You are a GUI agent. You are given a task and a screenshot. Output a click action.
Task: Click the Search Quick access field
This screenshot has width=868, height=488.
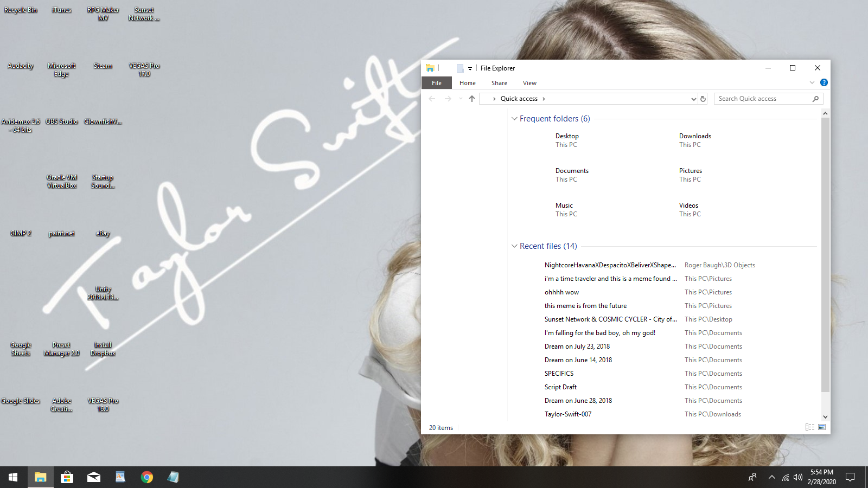(768, 99)
